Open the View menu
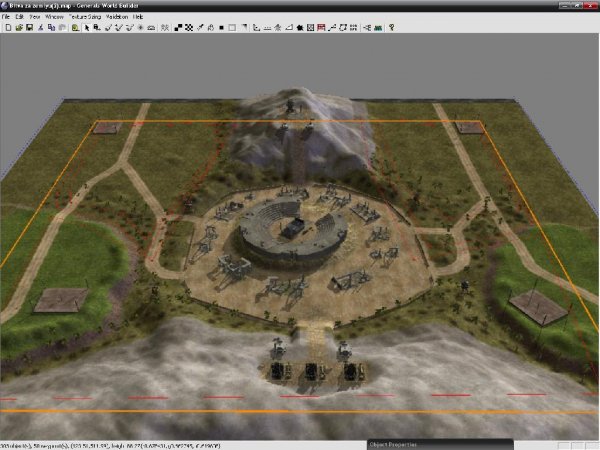This screenshot has width=600, height=450. click(x=35, y=17)
